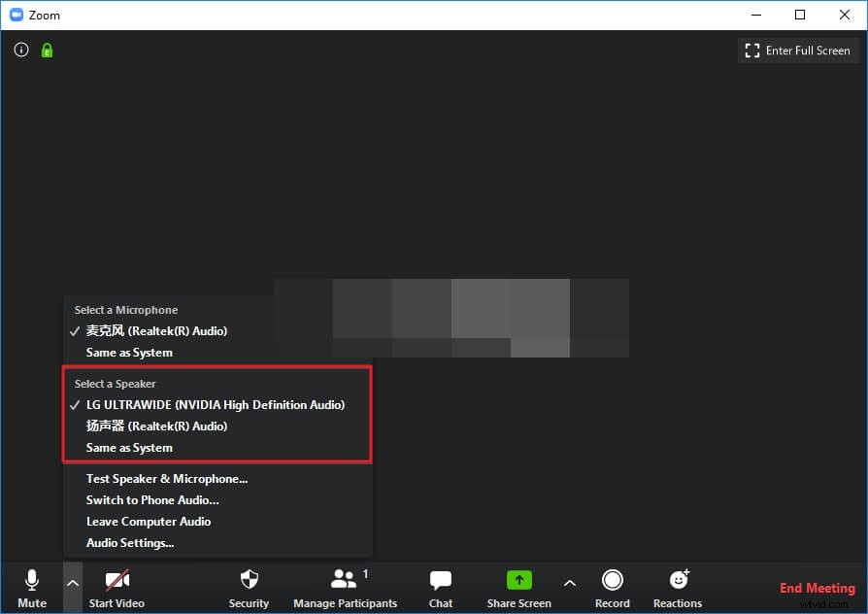868x614 pixels.
Task: Open the meeting information panel
Action: coord(20,50)
